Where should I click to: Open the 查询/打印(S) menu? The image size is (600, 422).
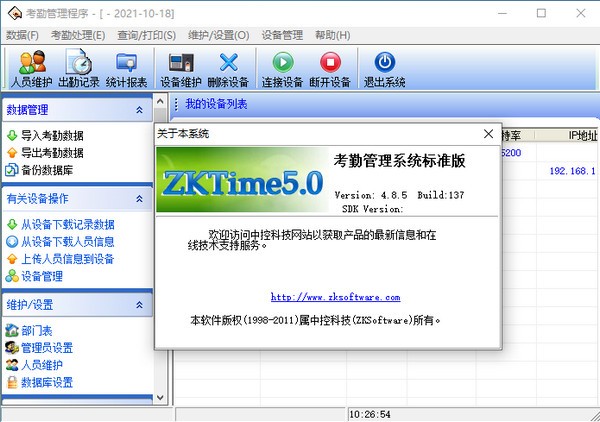[147, 35]
